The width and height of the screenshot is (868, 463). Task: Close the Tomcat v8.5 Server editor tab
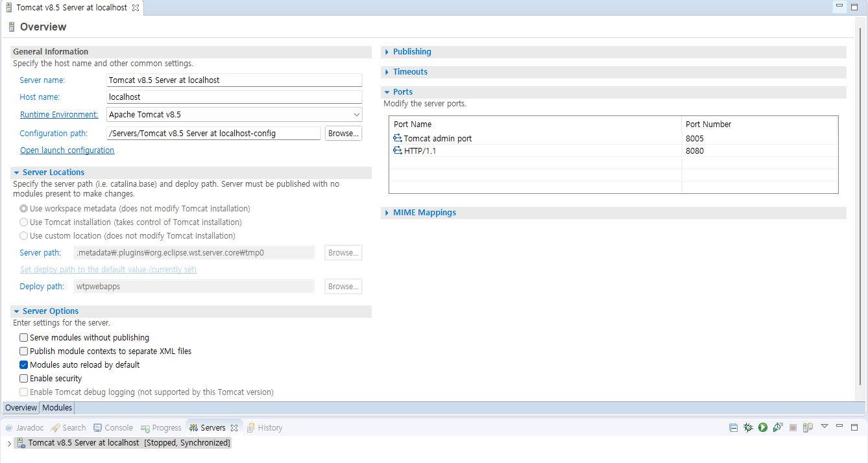[135, 8]
